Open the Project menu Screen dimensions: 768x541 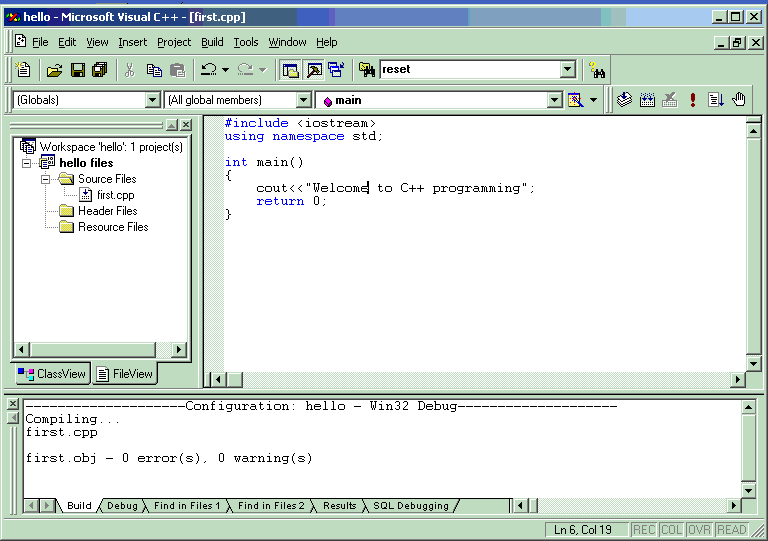click(x=174, y=42)
